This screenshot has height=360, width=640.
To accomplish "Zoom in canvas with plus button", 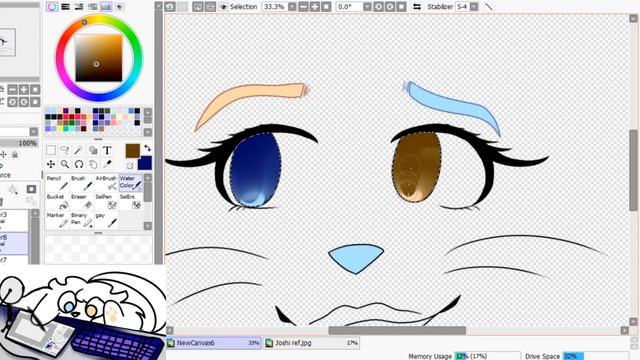I will click(x=315, y=7).
